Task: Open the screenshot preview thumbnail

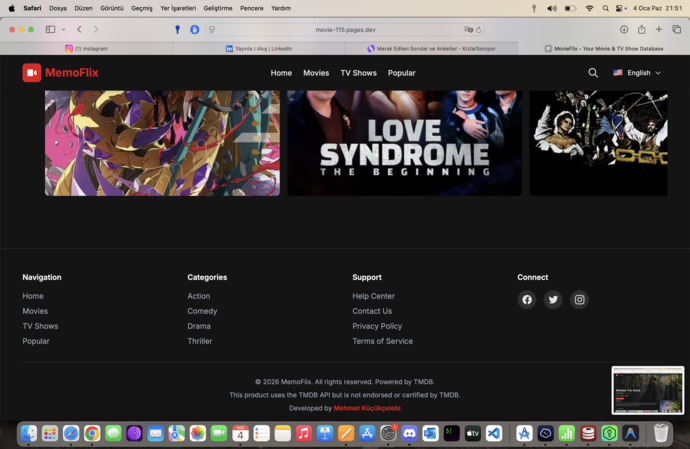Action: click(x=648, y=390)
